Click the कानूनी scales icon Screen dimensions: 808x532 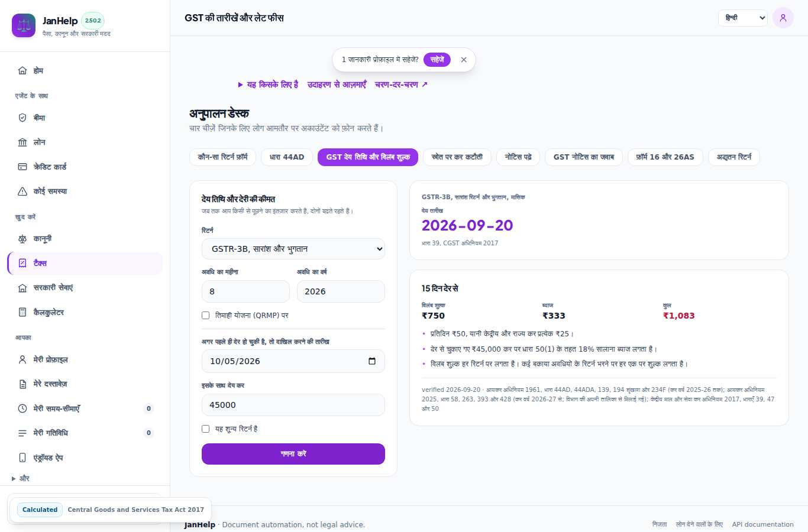tap(22, 239)
